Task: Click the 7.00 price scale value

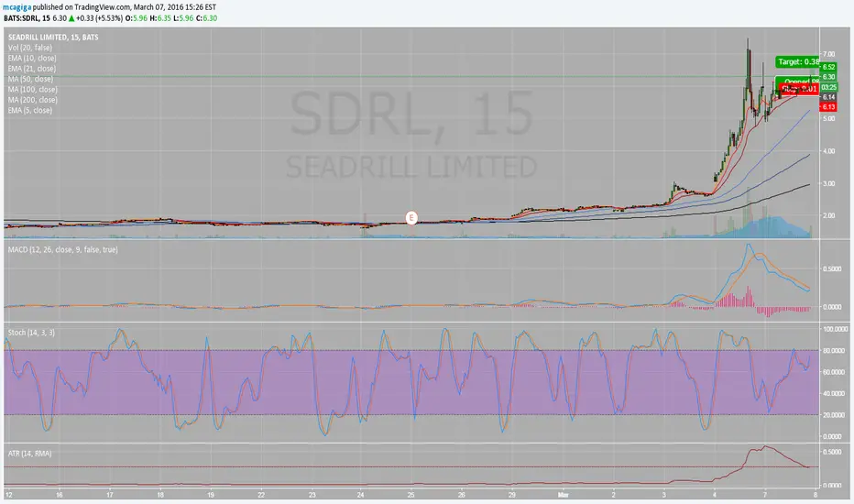Action: [x=829, y=54]
